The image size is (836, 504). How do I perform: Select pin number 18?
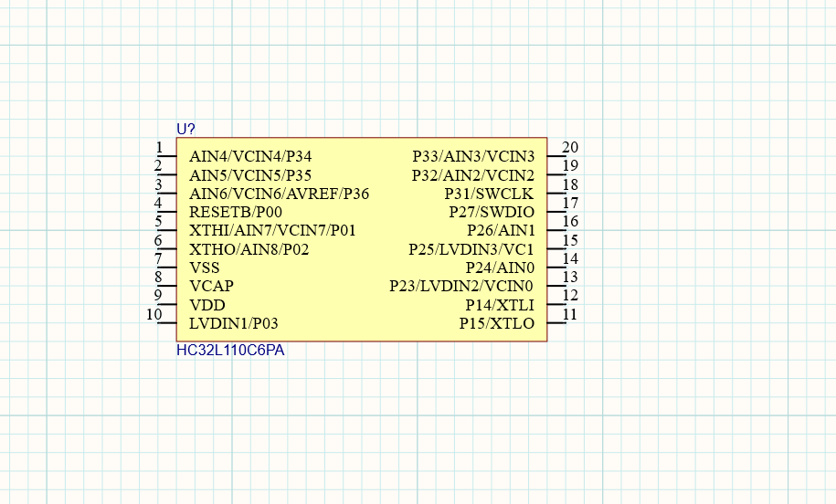click(570, 184)
